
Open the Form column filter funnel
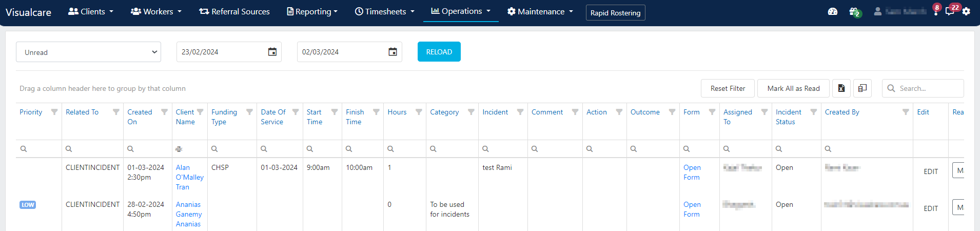point(712,112)
